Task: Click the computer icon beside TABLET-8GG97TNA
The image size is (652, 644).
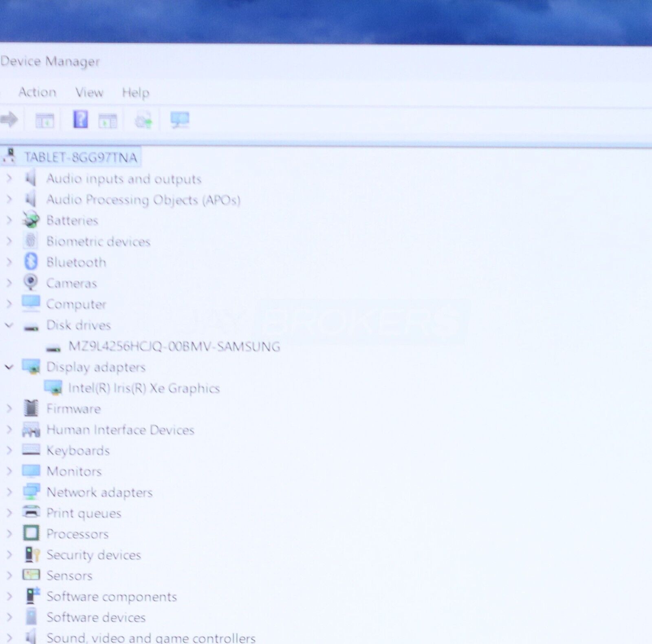Action: (9, 156)
